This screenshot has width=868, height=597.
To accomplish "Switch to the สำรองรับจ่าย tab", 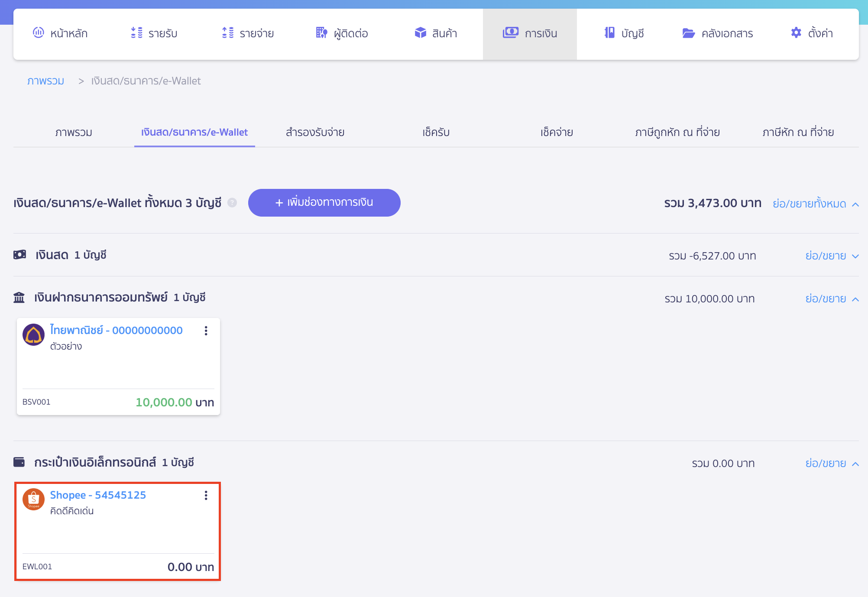I will [x=315, y=132].
